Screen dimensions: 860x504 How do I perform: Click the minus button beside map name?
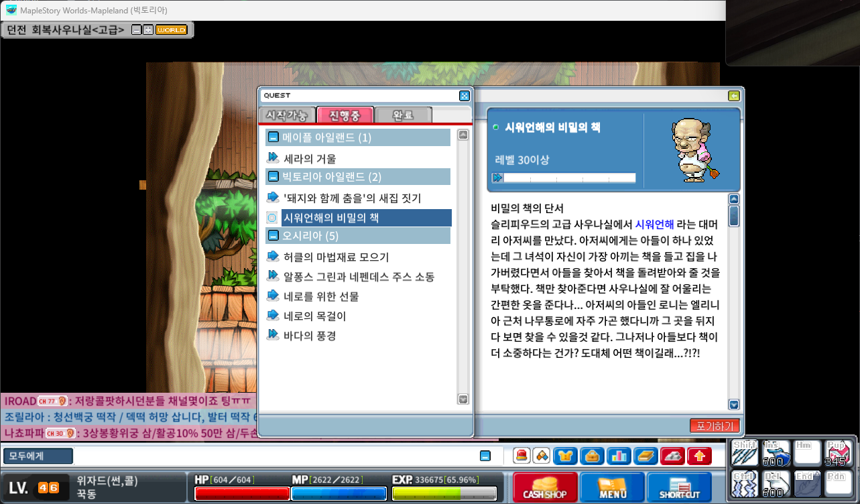[x=137, y=29]
